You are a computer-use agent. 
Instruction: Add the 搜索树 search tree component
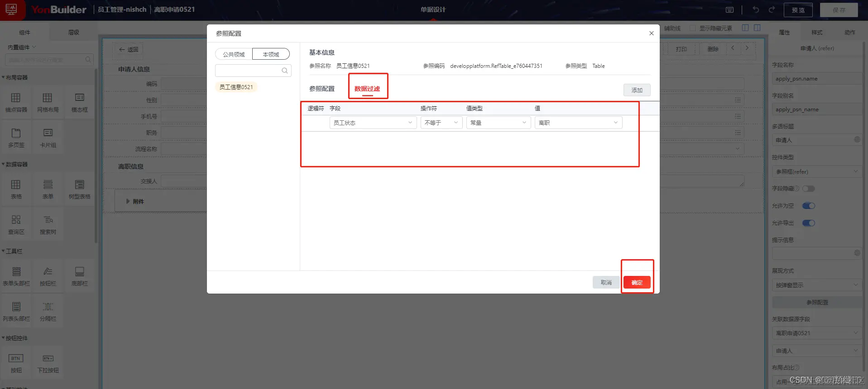point(48,224)
